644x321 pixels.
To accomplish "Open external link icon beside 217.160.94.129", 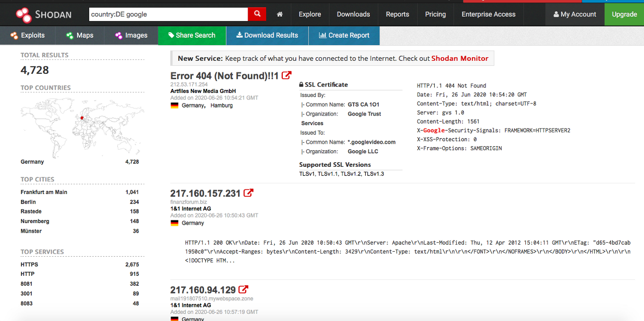I will pyautogui.click(x=244, y=289).
